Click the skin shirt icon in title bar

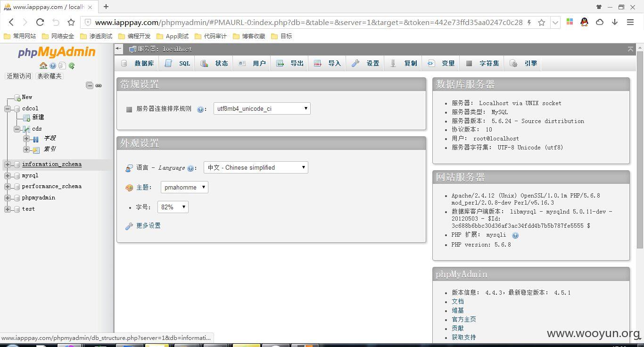(599, 7)
